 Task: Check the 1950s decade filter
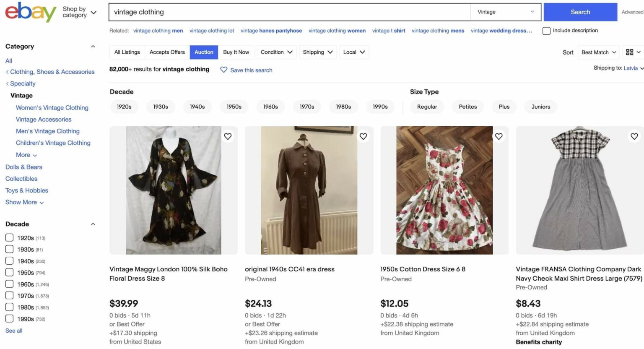pos(9,272)
